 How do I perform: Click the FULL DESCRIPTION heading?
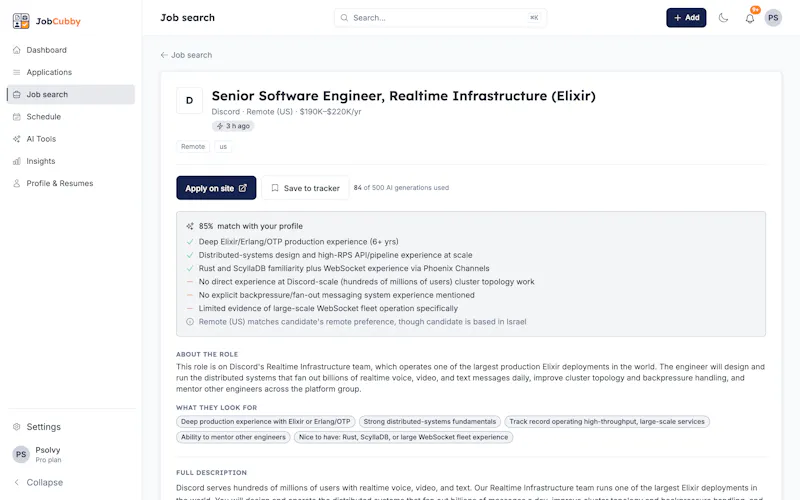point(211,472)
